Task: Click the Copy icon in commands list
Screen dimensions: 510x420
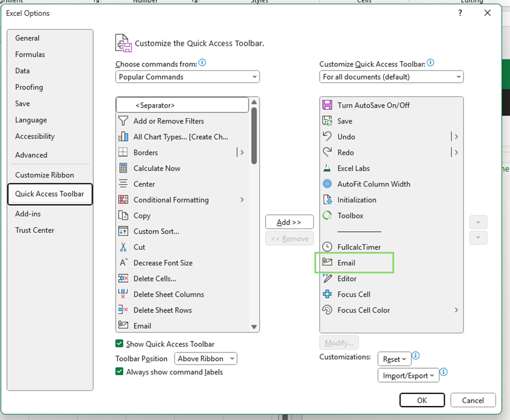Action: tap(123, 215)
